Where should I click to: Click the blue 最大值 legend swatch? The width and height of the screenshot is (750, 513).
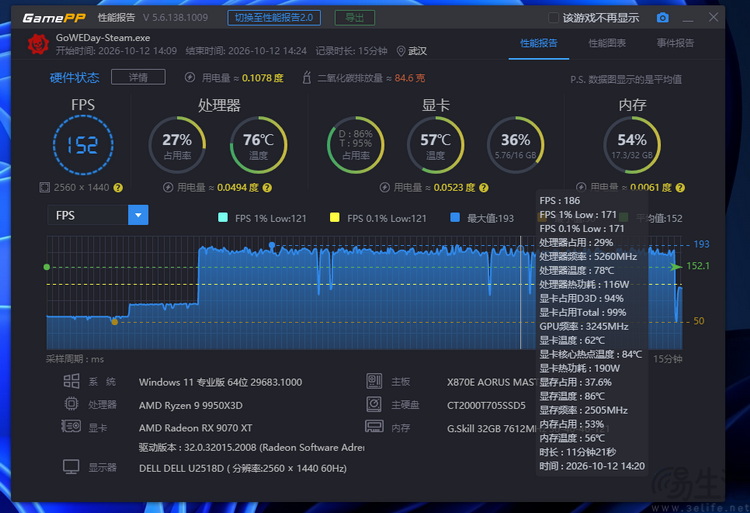click(455, 218)
